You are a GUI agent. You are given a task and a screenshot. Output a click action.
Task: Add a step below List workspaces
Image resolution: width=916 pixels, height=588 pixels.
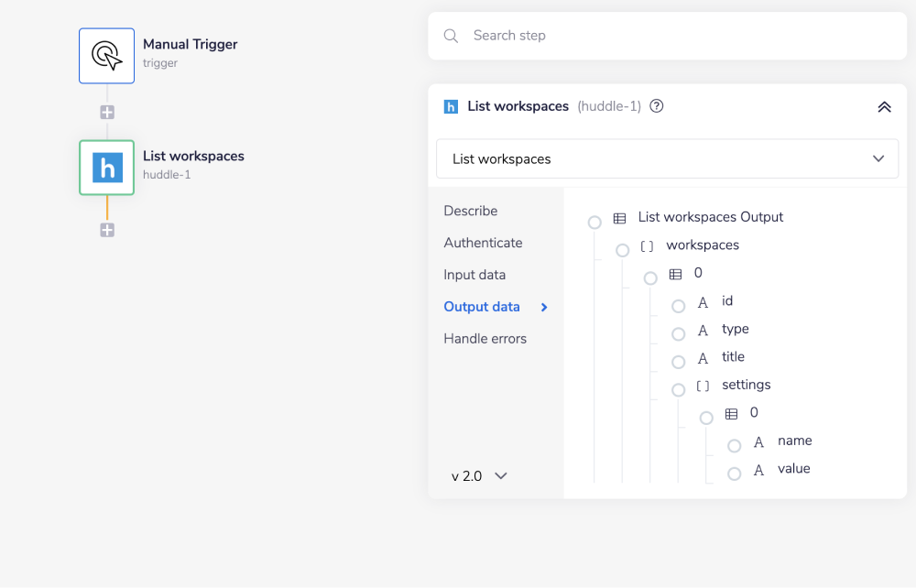click(x=107, y=230)
